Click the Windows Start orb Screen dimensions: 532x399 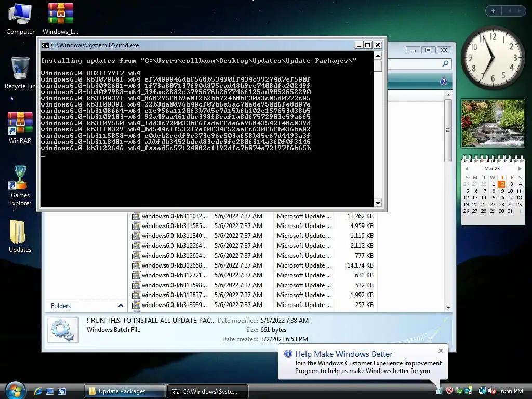[15, 391]
